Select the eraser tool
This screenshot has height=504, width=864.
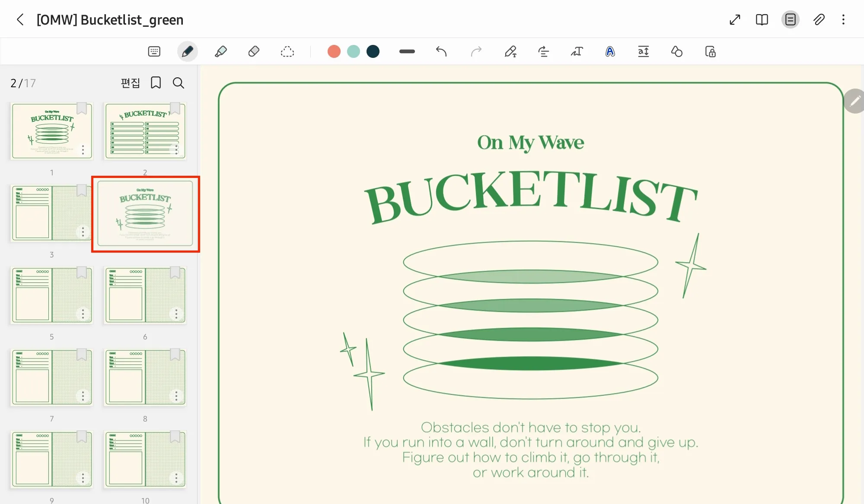pyautogui.click(x=254, y=52)
